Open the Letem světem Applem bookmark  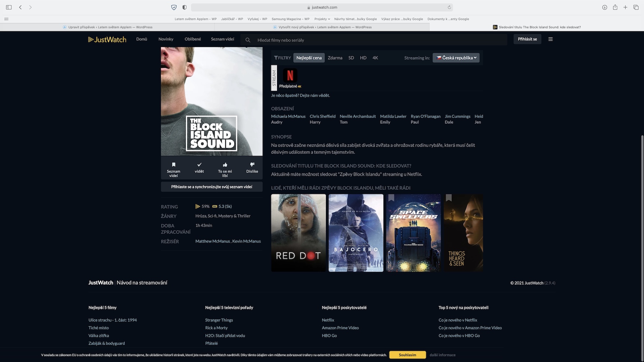[x=195, y=19]
